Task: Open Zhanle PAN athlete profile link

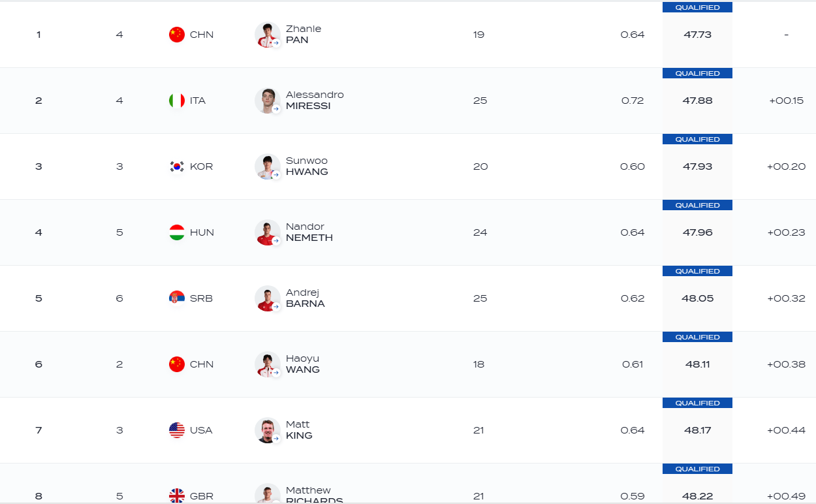Action: tap(304, 35)
